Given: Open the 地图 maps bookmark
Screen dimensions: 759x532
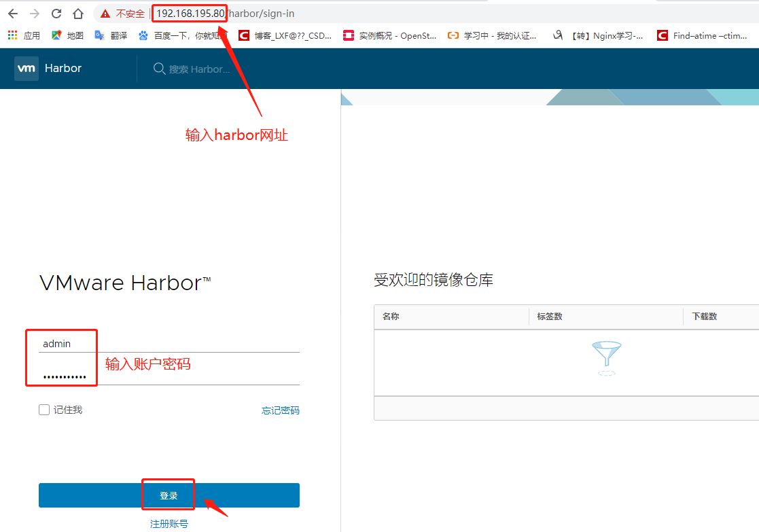Looking at the screenshot, I should point(67,35).
